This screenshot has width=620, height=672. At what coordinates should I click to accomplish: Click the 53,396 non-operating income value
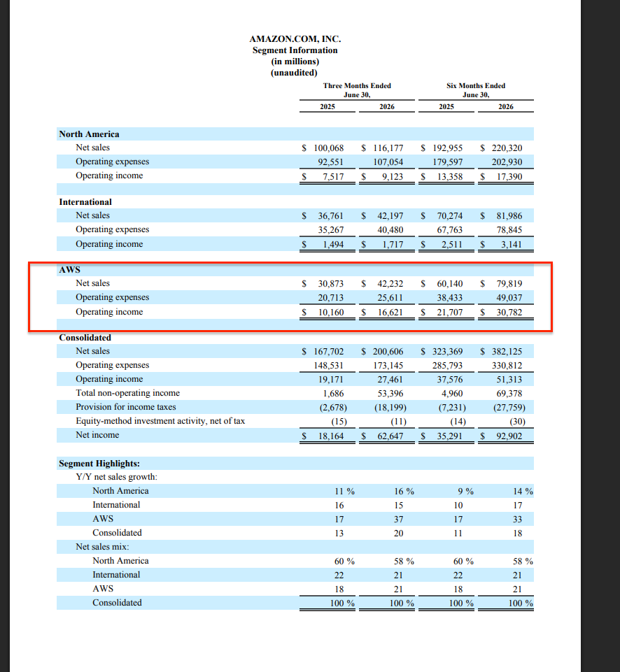[x=390, y=394]
